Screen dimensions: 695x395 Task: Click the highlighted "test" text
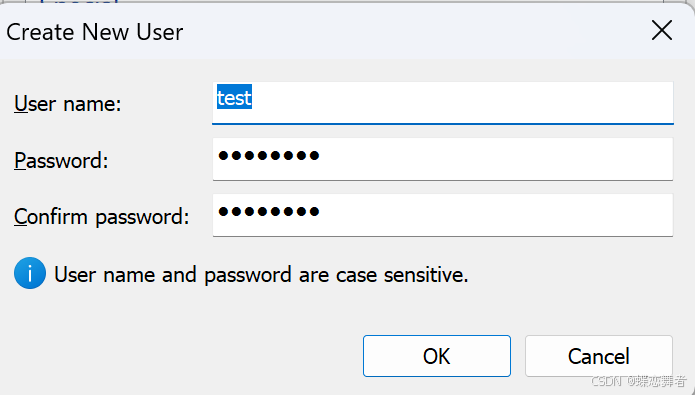coord(234,97)
